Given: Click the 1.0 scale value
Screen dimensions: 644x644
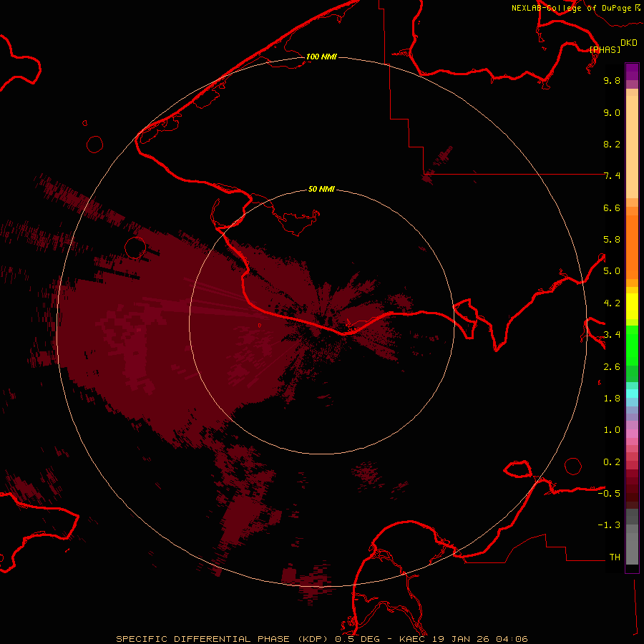Looking at the screenshot, I should (x=612, y=430).
